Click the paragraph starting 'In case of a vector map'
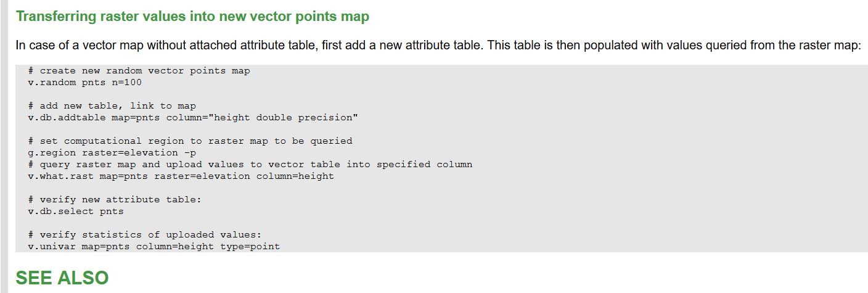The image size is (868, 293). (x=438, y=46)
